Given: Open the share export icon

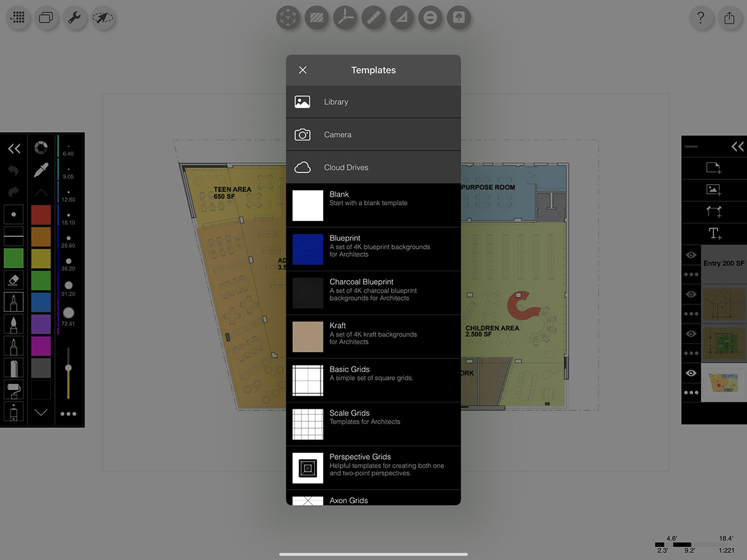Looking at the screenshot, I should click(x=730, y=17).
